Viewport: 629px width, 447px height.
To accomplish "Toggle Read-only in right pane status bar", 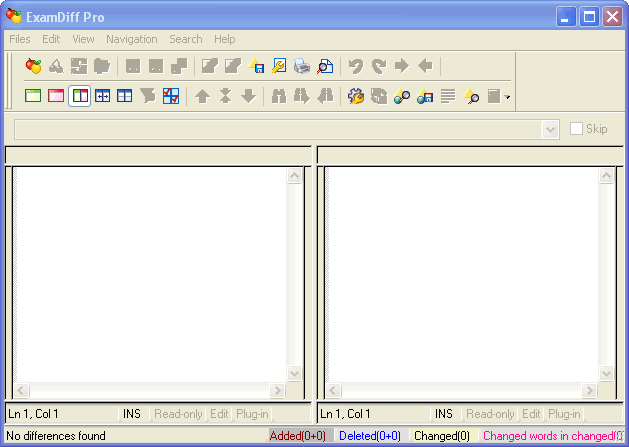I will [x=490, y=414].
